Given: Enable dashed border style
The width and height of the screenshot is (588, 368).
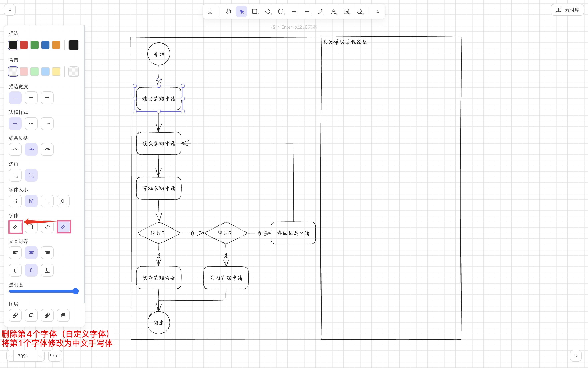Looking at the screenshot, I should 31,123.
